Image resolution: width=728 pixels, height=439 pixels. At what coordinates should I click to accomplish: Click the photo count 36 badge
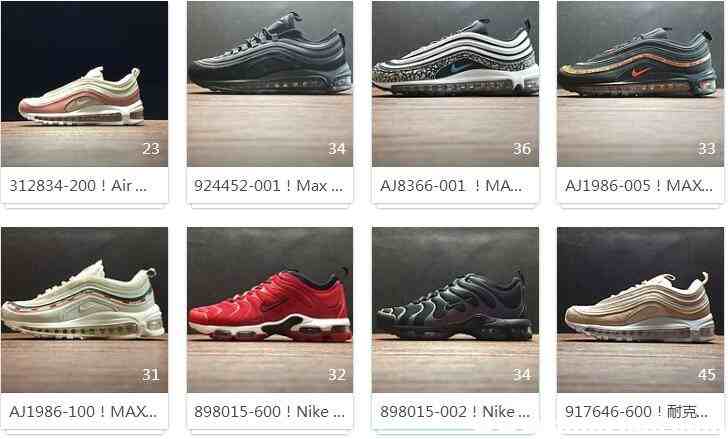click(522, 149)
